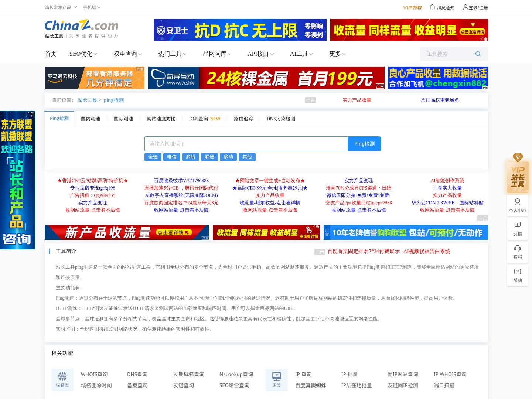Click the 亚马逊云科技 banner ad
This screenshot has width=532, height=399.
[x=95, y=78]
